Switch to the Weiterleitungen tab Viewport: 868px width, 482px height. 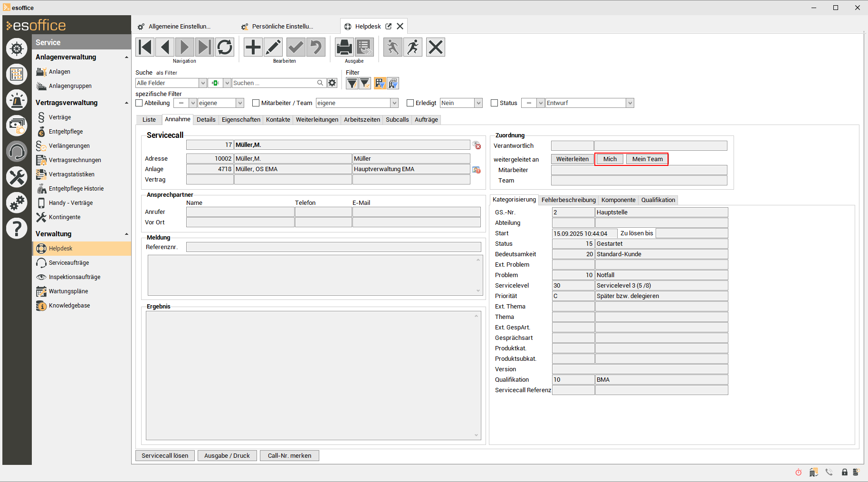pos(317,120)
